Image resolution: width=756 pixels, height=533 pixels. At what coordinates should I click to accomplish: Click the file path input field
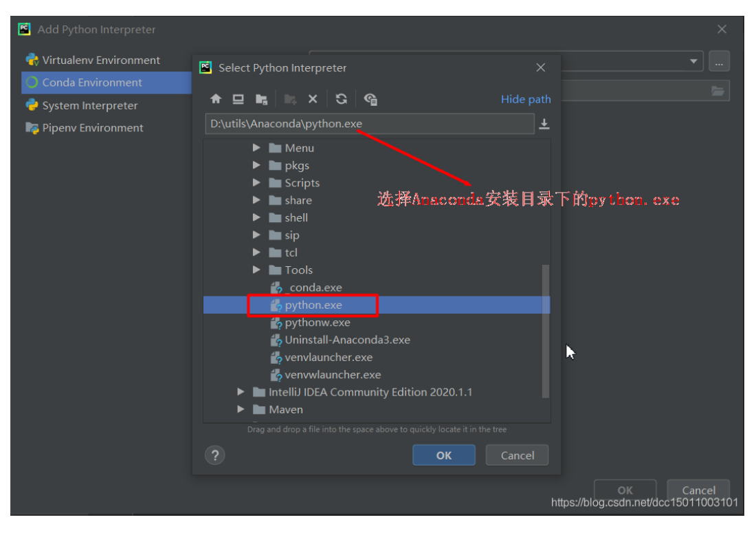click(370, 124)
